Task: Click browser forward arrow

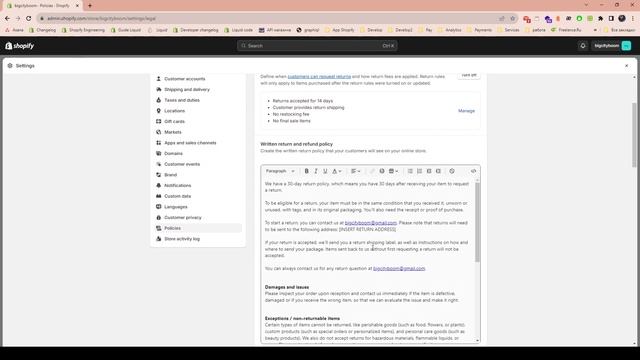Action: coord(18,18)
